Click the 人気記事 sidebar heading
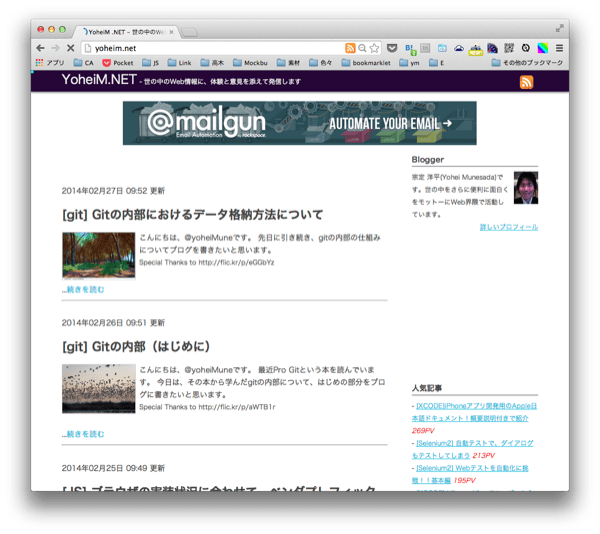The image size is (600, 534). [427, 388]
